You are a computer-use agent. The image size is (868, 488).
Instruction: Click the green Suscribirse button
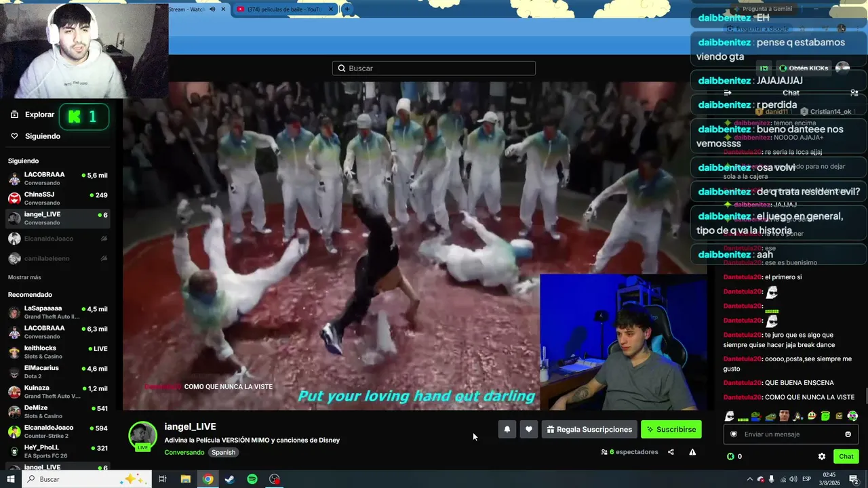click(x=671, y=429)
